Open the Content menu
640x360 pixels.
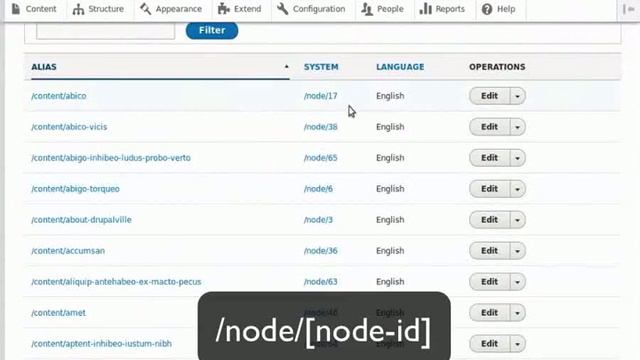pyautogui.click(x=34, y=9)
